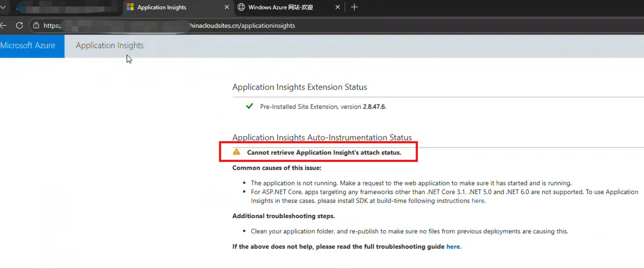This screenshot has height=268, width=644.
Task: Click 'Common causes of this issue:' text
Action: pyautogui.click(x=277, y=168)
